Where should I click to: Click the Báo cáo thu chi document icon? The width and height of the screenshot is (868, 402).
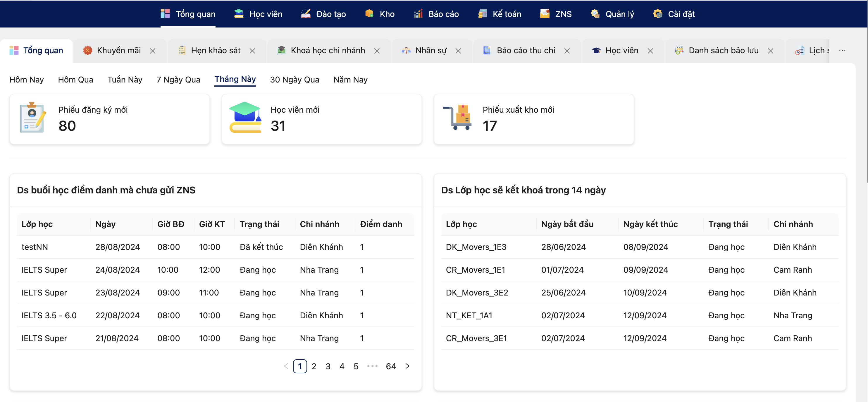coord(487,51)
